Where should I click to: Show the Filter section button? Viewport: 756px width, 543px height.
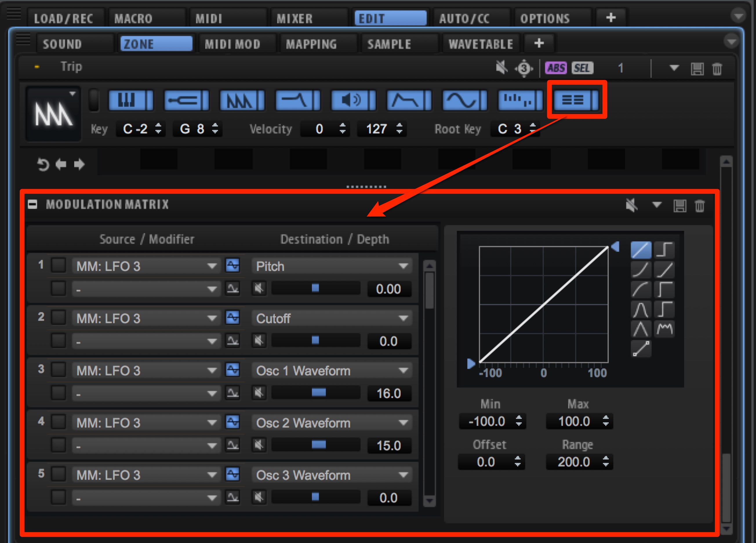298,100
